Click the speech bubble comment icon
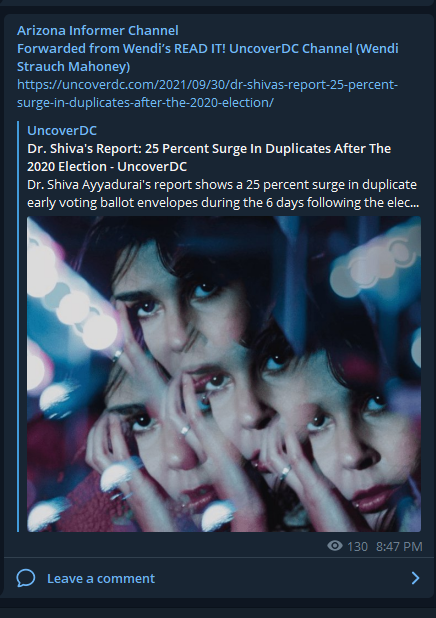436x618 pixels. [26, 578]
